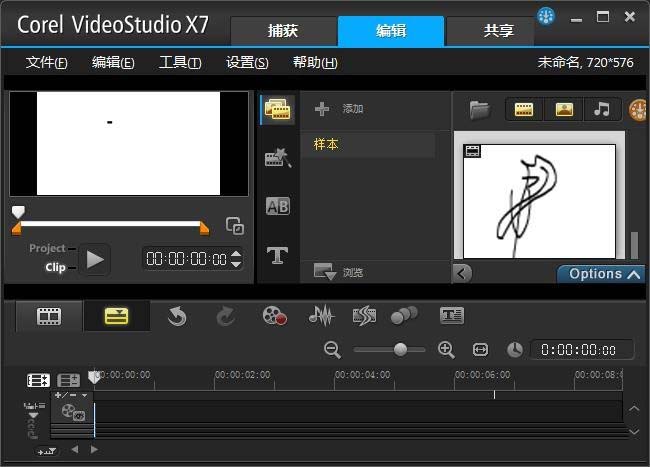Toggle audio filter in library
This screenshot has height=467, width=650.
tap(602, 110)
